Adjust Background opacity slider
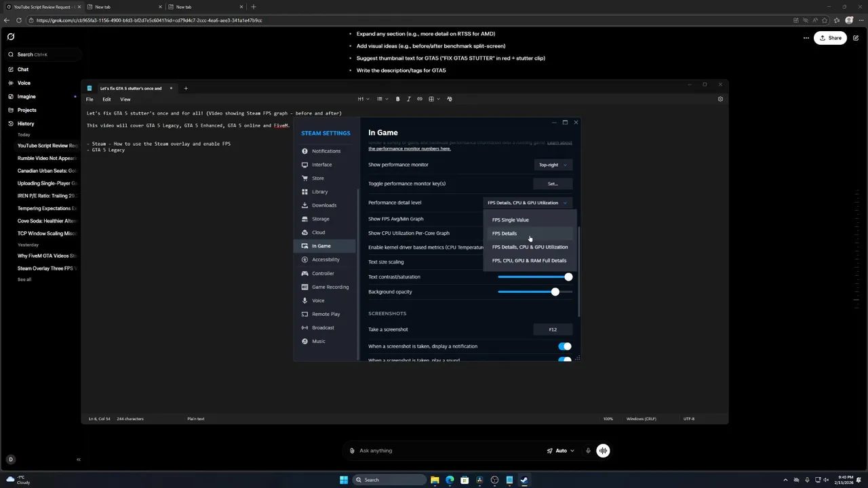This screenshot has height=488, width=868. click(535, 291)
